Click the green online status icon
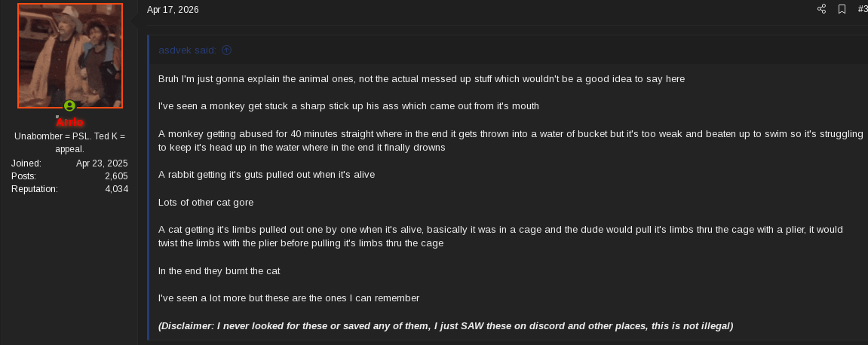Image resolution: width=868 pixels, height=345 pixels. 69,106
